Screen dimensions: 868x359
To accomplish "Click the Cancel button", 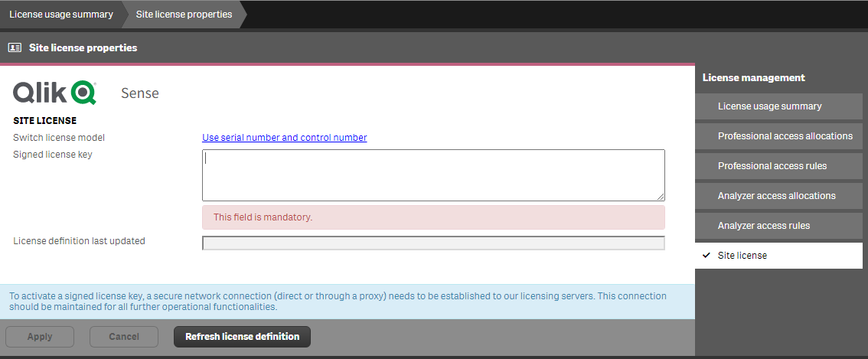I will click(124, 337).
